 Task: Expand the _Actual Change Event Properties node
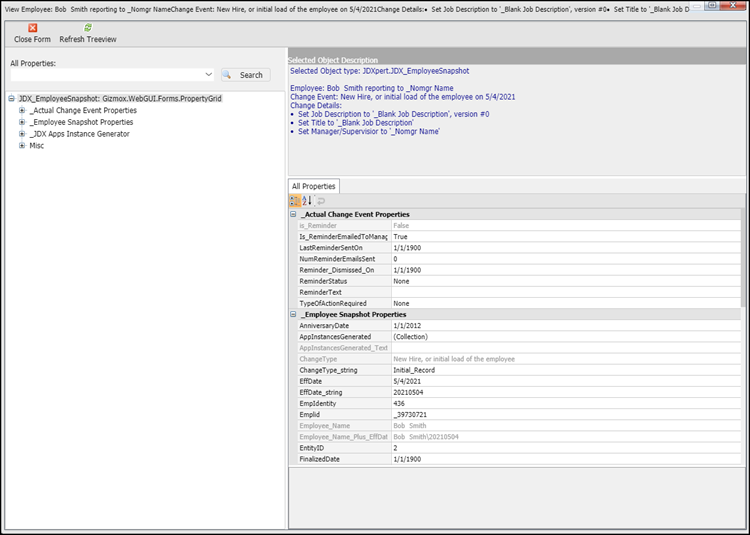pos(22,110)
